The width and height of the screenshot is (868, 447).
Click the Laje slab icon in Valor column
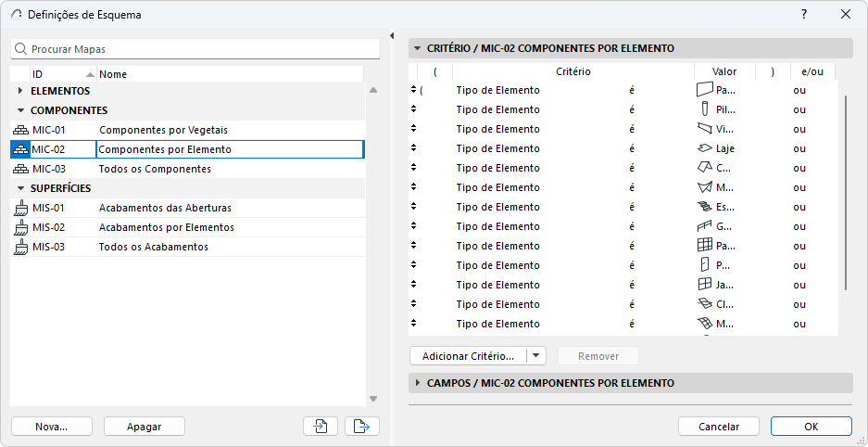pos(705,148)
